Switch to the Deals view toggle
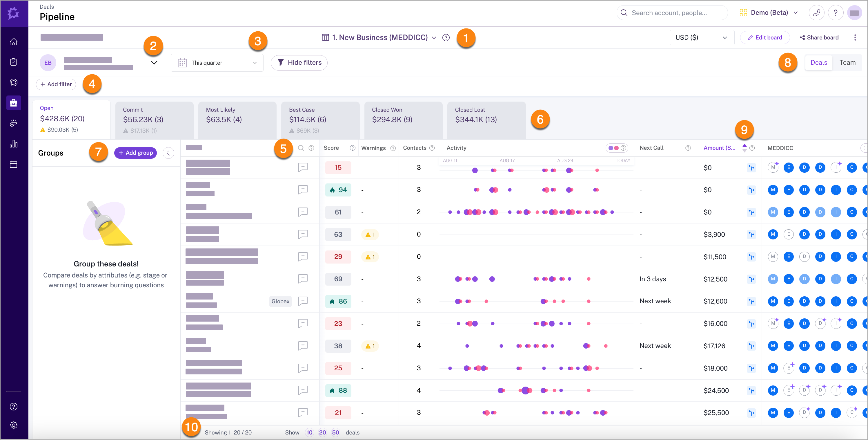 [x=818, y=62]
